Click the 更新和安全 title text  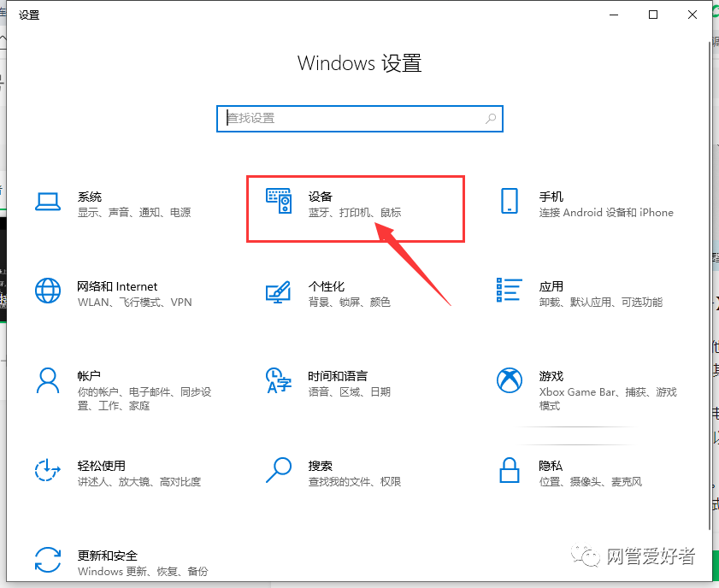(108, 556)
